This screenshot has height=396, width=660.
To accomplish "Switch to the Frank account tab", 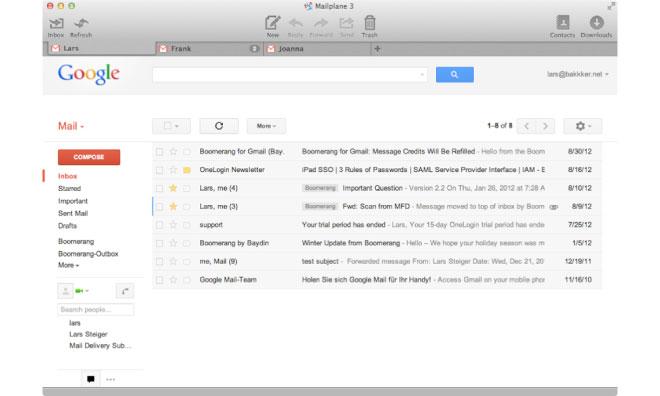I will 209,49.
